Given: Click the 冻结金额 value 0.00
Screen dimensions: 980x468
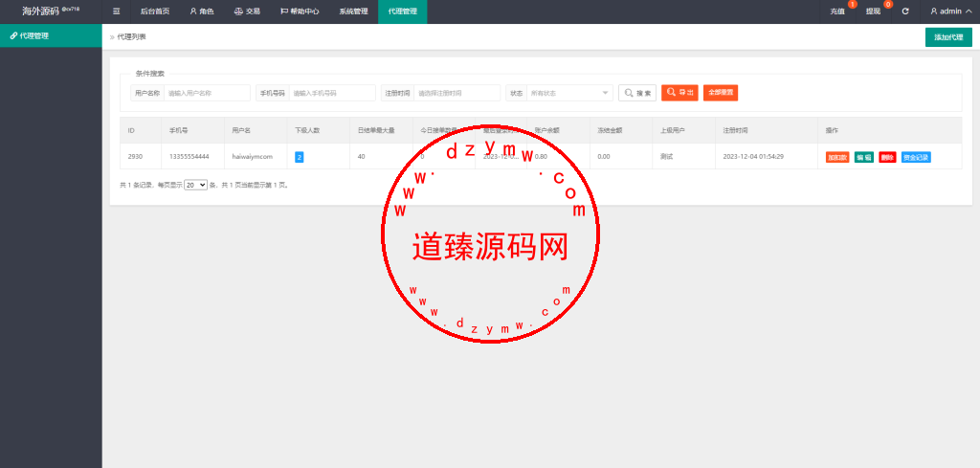Looking at the screenshot, I should coord(603,157).
